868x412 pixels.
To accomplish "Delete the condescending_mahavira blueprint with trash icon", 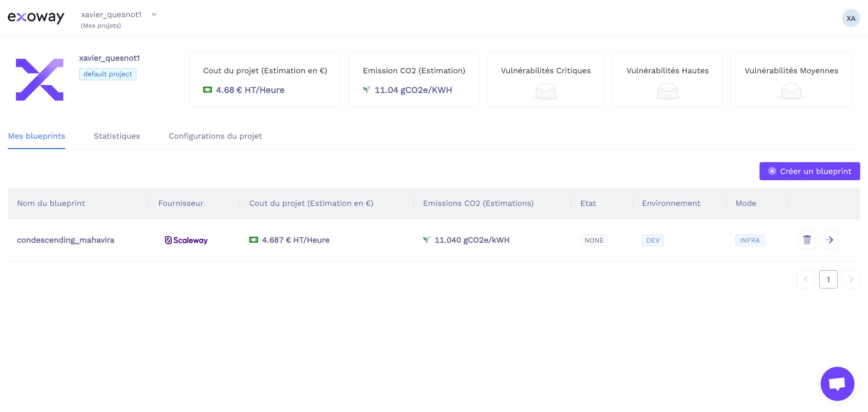I will click(x=807, y=240).
